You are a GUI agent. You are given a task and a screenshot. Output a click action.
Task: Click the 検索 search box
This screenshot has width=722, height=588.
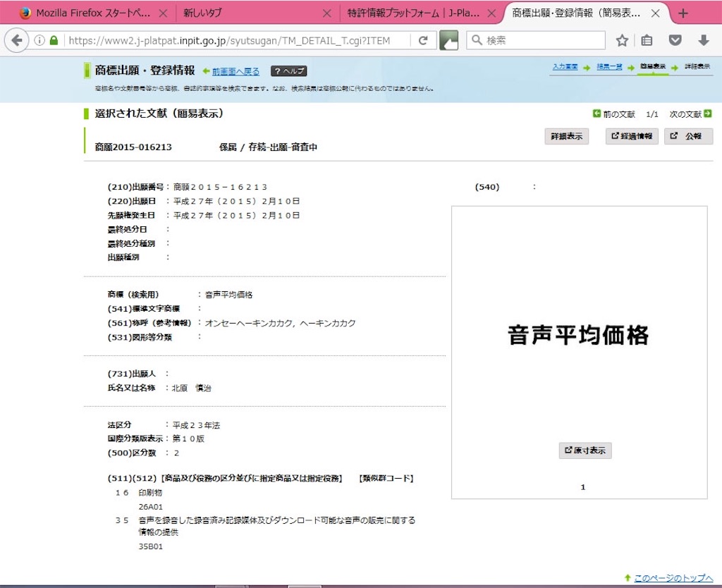536,40
